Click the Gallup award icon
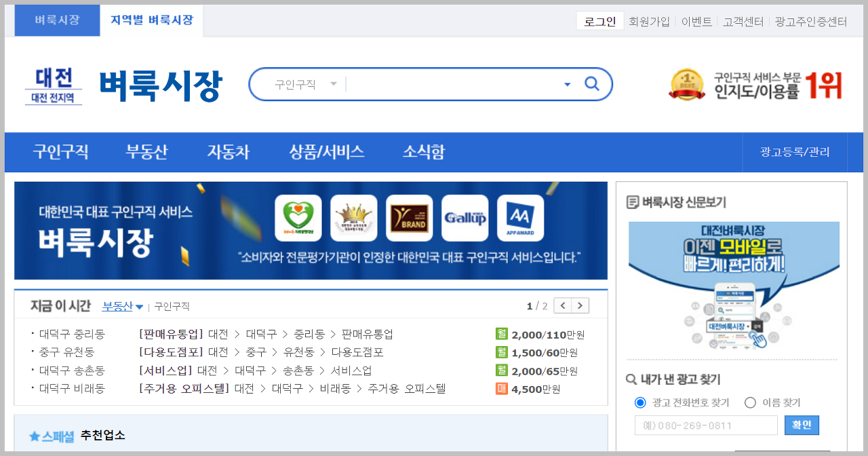The image size is (868, 456). [465, 218]
